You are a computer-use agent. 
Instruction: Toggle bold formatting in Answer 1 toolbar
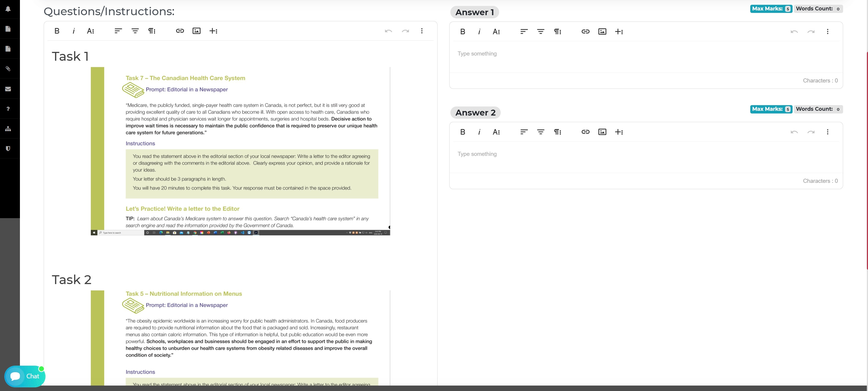coord(463,31)
